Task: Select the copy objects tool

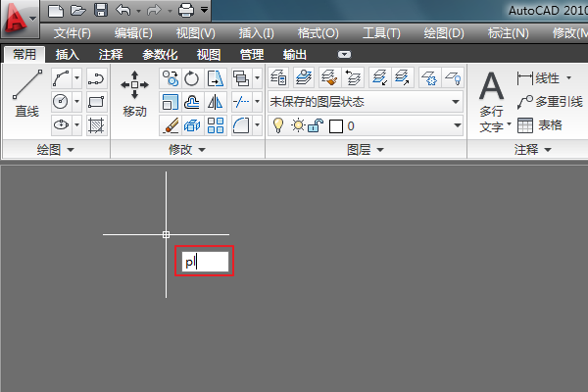Action: click(x=171, y=78)
